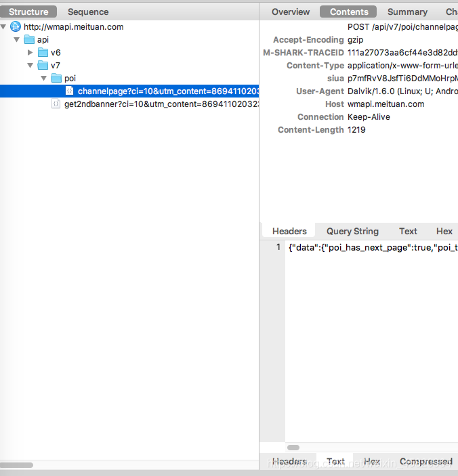Click the horizontal scrollbar of the response body
The width and height of the screenshot is (458, 476).
(x=293, y=448)
